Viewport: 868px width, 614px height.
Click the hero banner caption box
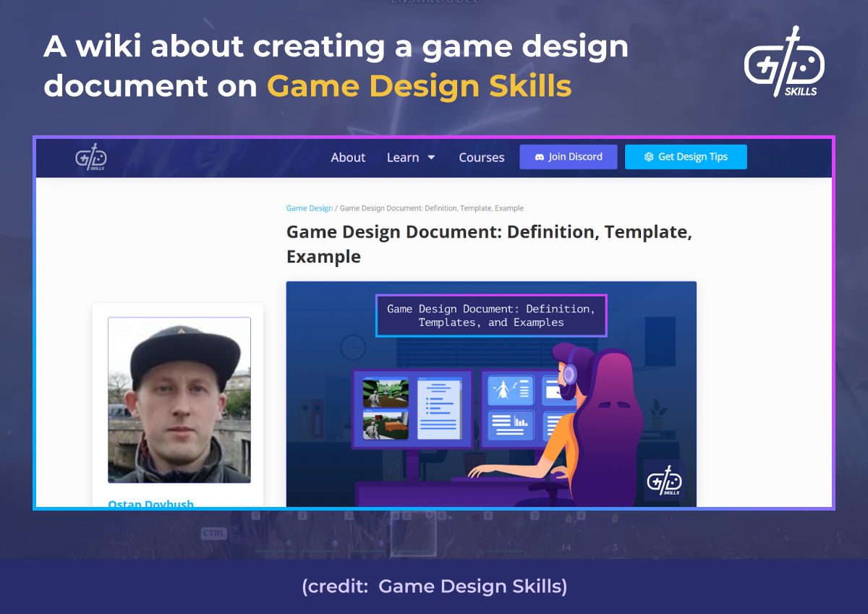(491, 315)
